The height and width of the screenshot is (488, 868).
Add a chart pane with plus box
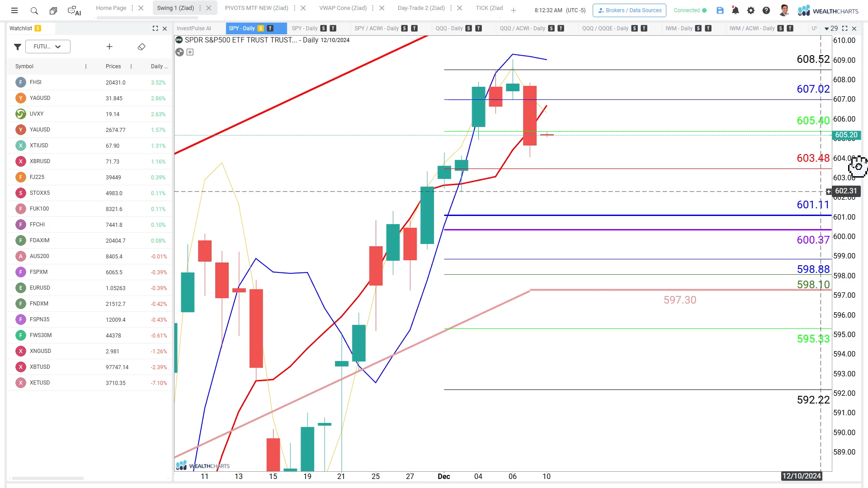[190, 52]
